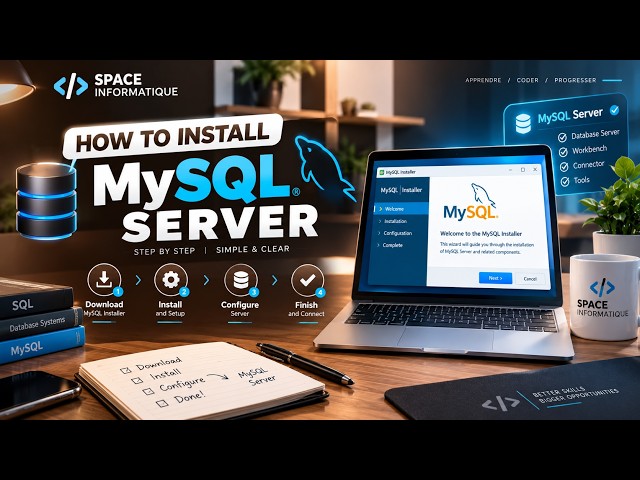Open PROGRESSER in the top navigation
This screenshot has height=480, width=640.
[575, 80]
